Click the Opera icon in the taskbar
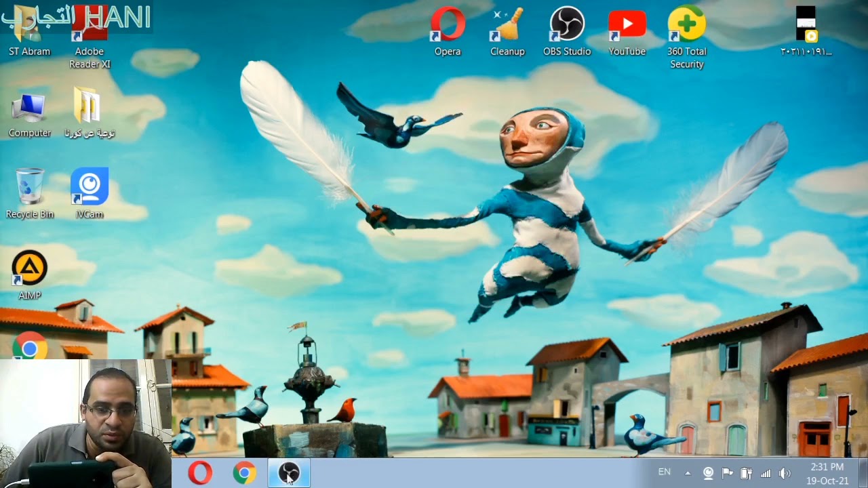Image resolution: width=868 pixels, height=488 pixels. 199,472
